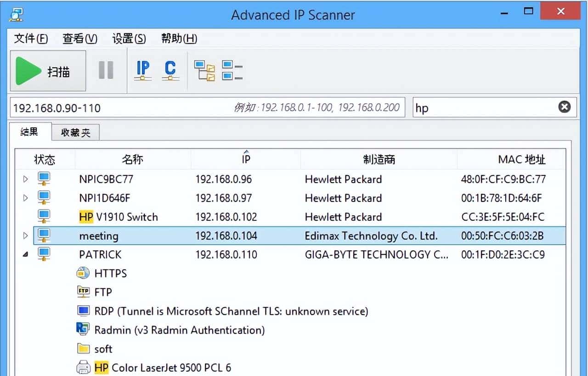588x376 pixels.
Task: Expand the NPIC9BC77 device row
Action: pos(26,179)
